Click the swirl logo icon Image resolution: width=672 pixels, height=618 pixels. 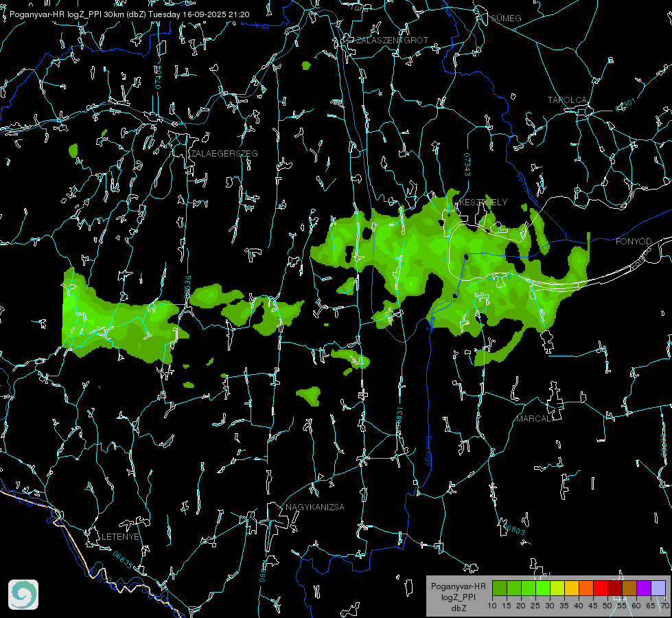pos(23,595)
